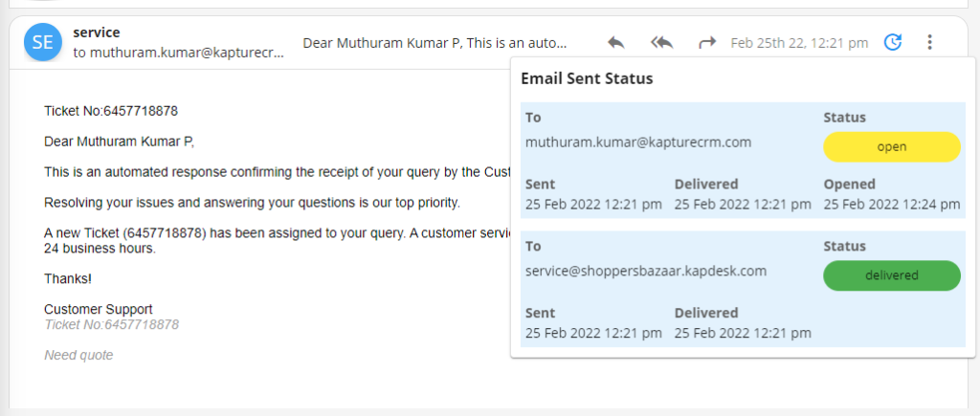Viewport: 980px width, 416px height.
Task: Select the muthuram.kumar@kapturecrm.com recipient in status panel
Action: 638,142
